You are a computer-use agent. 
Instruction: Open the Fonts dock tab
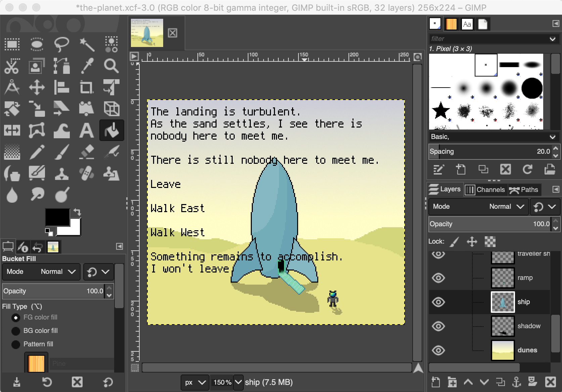[467, 24]
